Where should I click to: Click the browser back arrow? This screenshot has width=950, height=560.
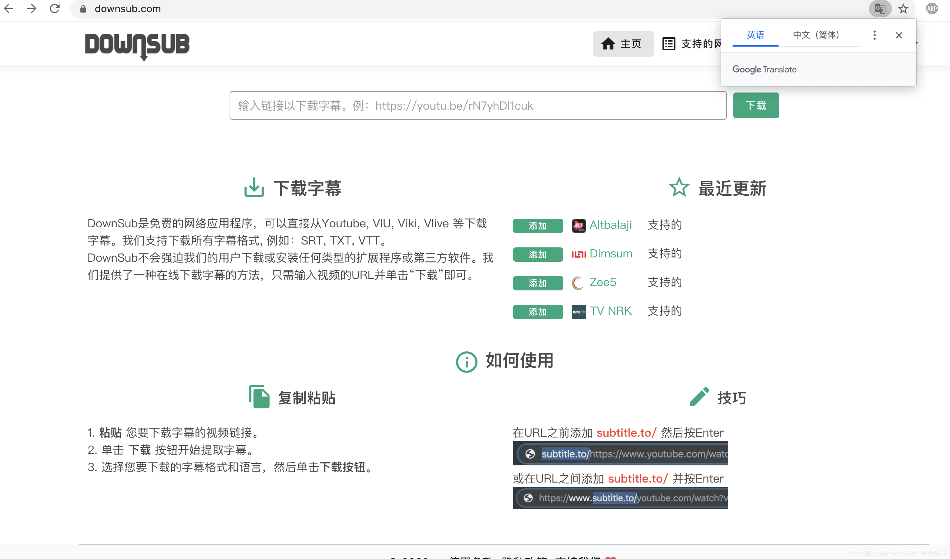(9, 9)
